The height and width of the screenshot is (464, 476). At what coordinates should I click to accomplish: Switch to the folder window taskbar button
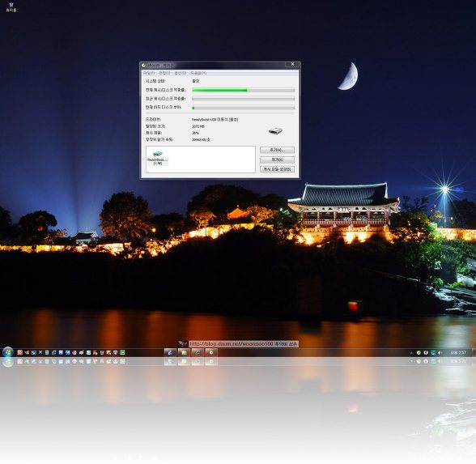point(184,352)
